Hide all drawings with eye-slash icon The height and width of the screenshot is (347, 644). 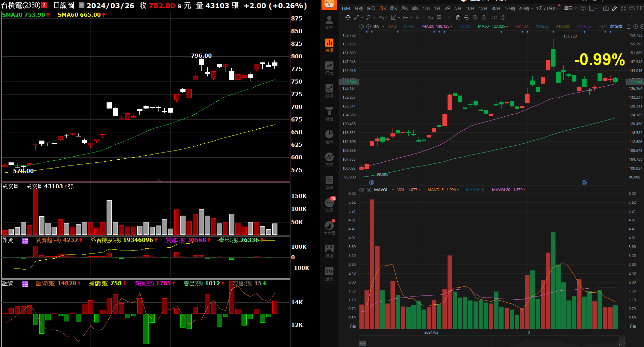tap(475, 17)
